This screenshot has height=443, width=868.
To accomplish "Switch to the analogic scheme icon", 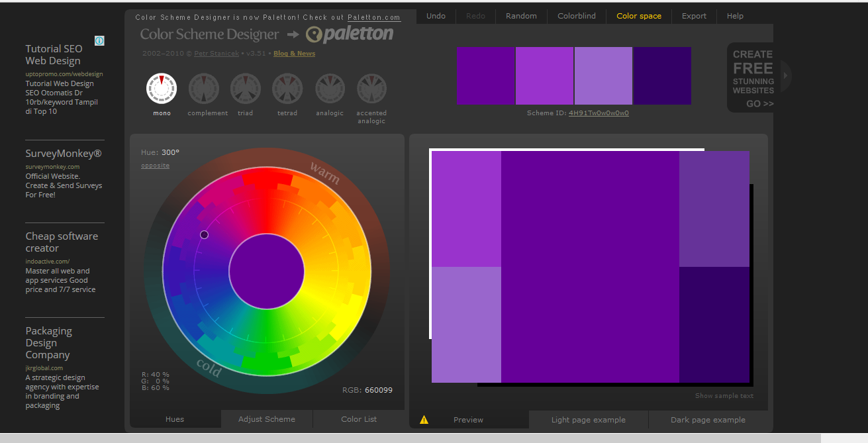I will pyautogui.click(x=330, y=89).
